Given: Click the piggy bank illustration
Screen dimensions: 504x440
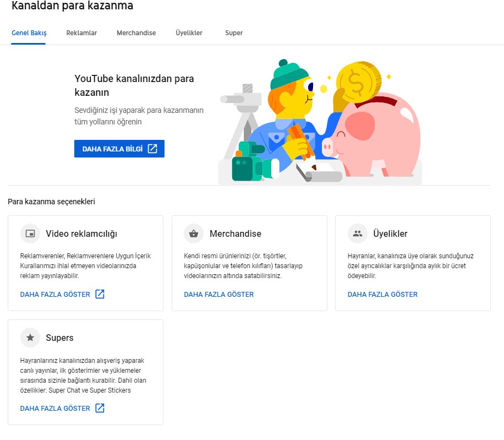Looking at the screenshot, I should click(x=372, y=135).
